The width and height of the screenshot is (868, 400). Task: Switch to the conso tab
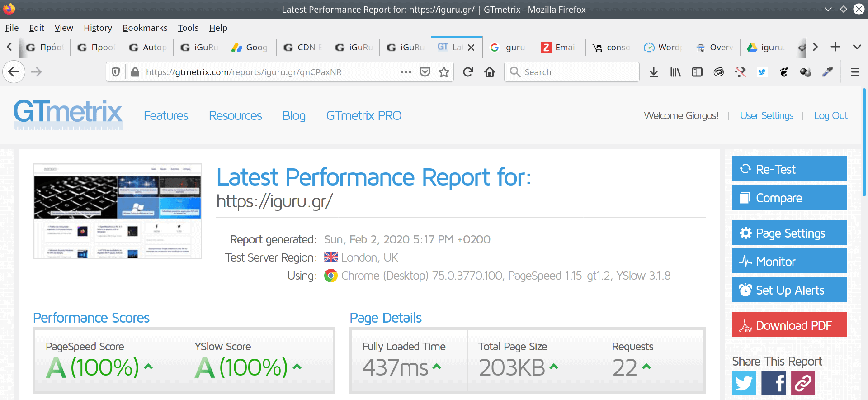tap(611, 47)
